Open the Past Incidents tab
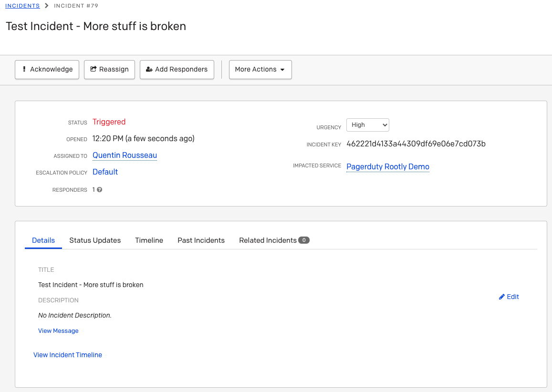Viewport: 552px width, 392px height. 201,240
